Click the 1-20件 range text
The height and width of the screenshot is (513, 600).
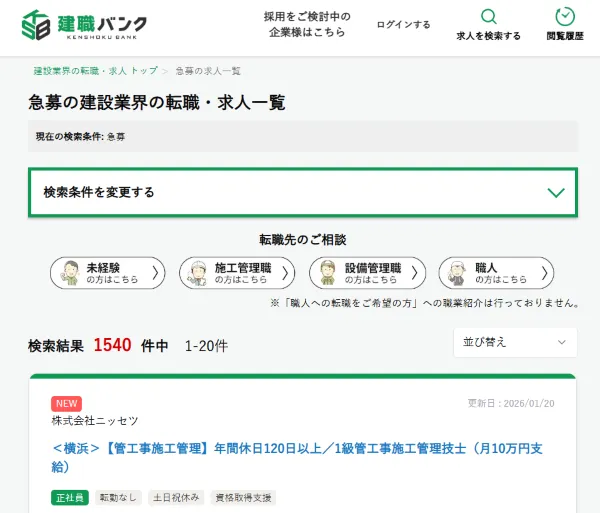point(206,346)
